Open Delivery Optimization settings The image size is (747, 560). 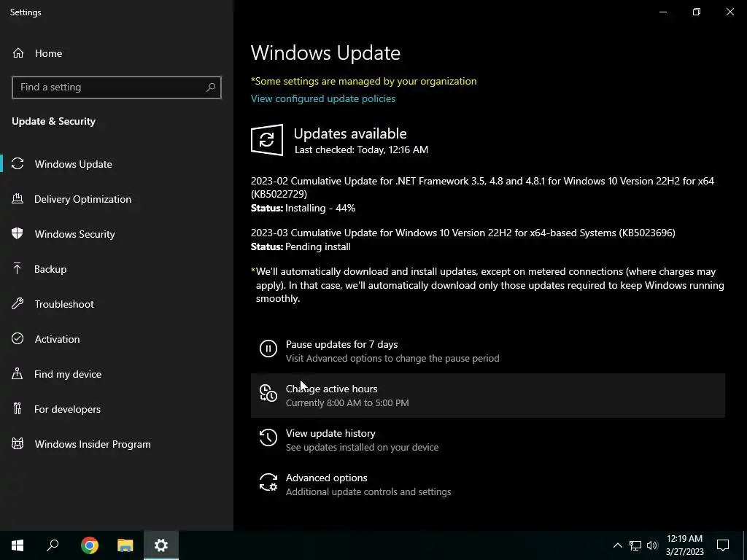pos(117,199)
